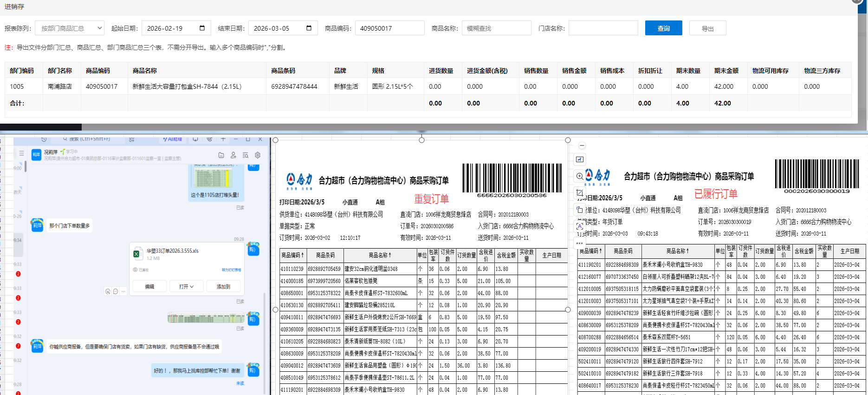Select the crop picture tool
868x395 pixels.
(580, 192)
